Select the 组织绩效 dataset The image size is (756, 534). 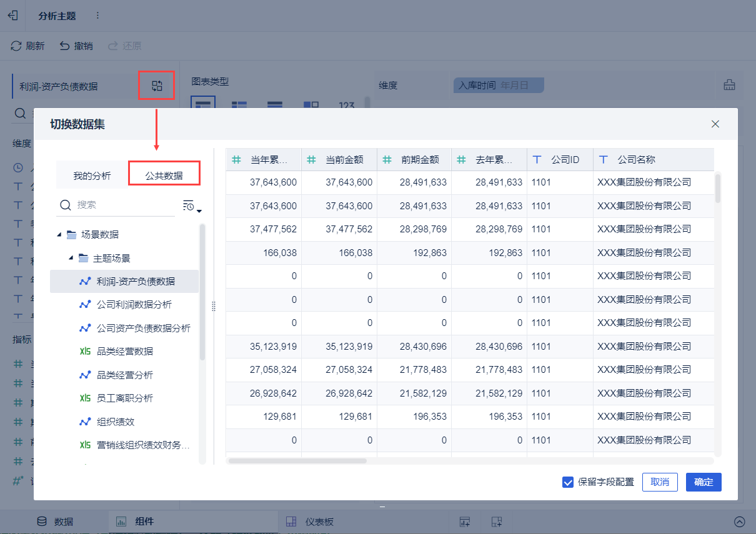point(124,422)
